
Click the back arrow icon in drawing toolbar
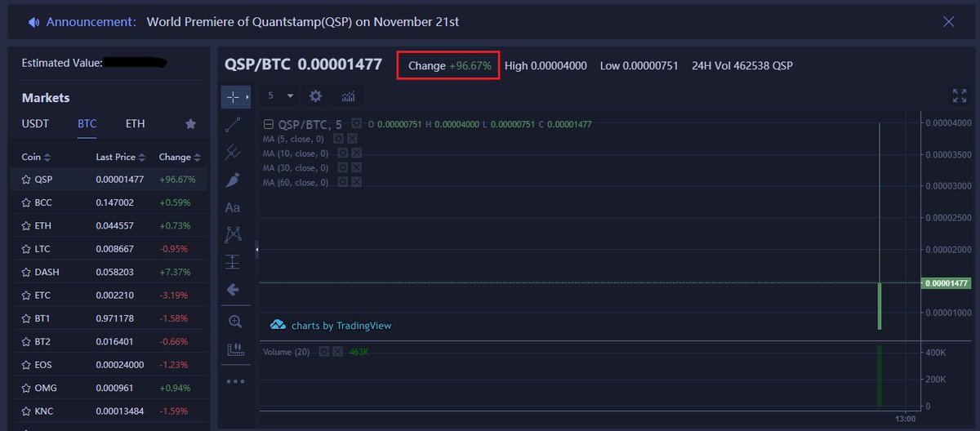click(233, 290)
